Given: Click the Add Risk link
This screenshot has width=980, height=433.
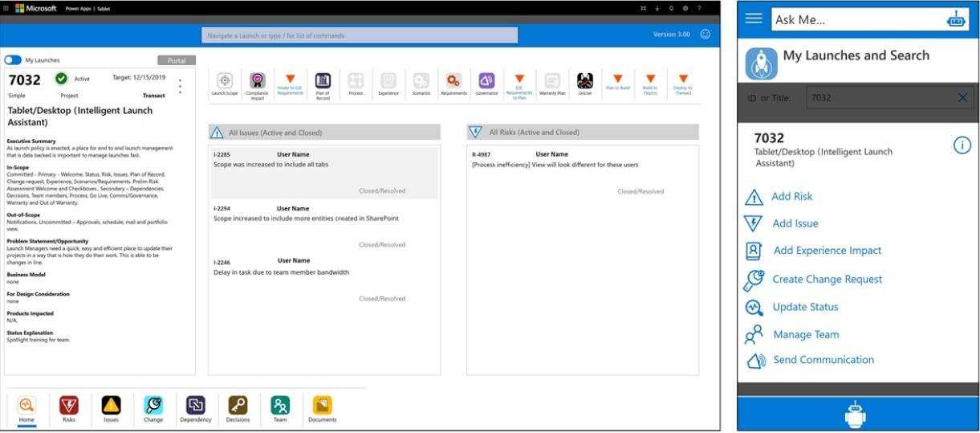Looking at the screenshot, I should 791,197.
